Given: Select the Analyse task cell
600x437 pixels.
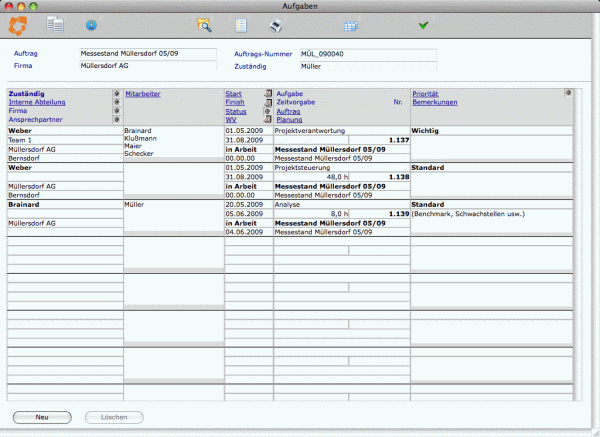Looking at the screenshot, I should (x=342, y=204).
